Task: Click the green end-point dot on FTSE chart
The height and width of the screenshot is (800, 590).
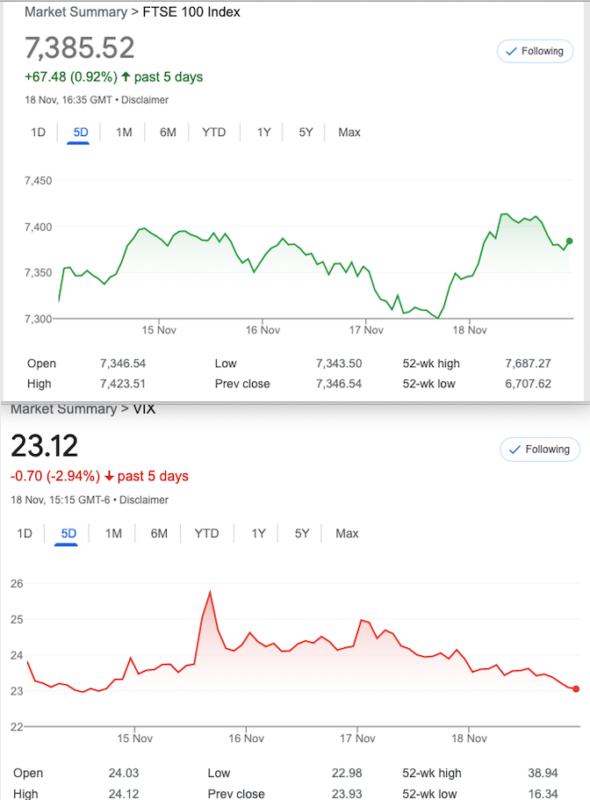Action: tap(570, 241)
